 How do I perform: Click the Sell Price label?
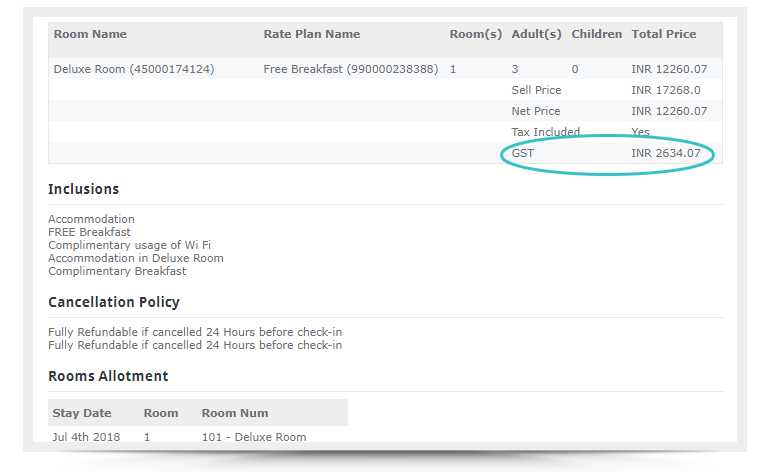(536, 90)
